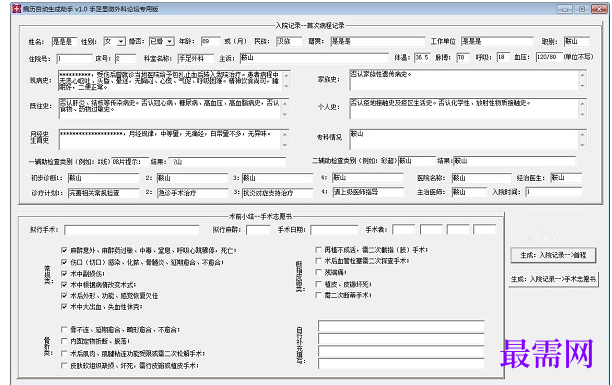Viewport: 612px width, 385px height.
Task: Check the 再植不成活 checkbox
Action: tap(318, 249)
